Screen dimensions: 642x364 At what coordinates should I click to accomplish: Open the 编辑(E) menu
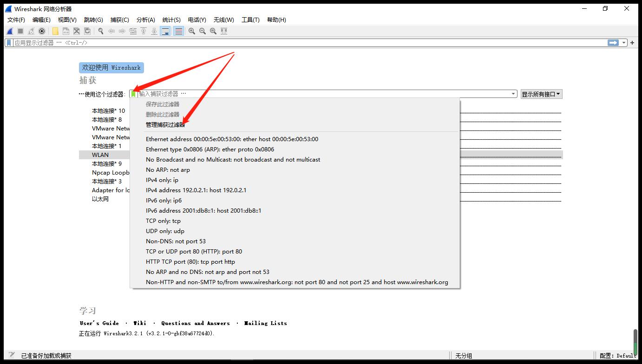[x=41, y=20]
